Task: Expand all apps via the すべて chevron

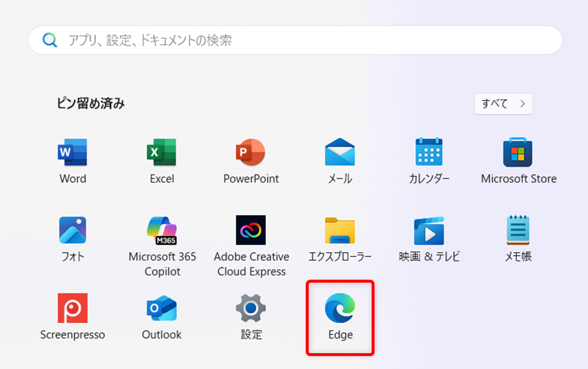Action: tap(523, 104)
